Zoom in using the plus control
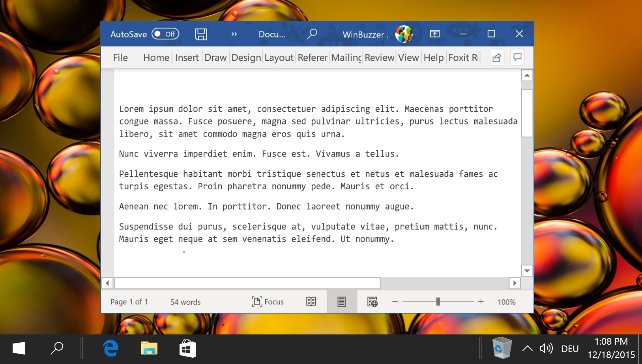 (x=481, y=301)
